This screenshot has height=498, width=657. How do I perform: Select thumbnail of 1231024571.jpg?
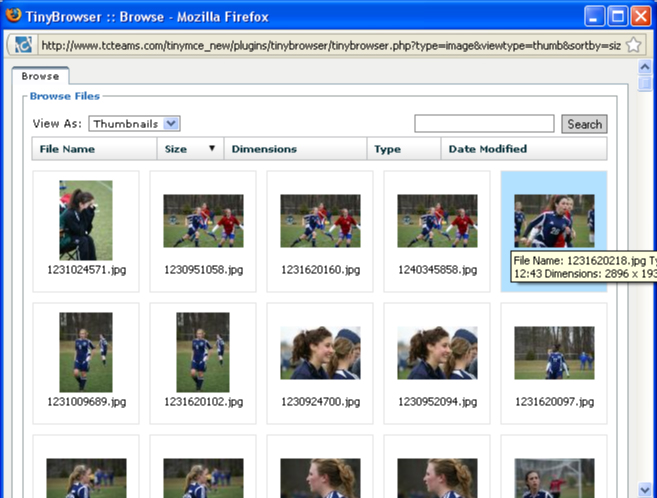click(86, 220)
